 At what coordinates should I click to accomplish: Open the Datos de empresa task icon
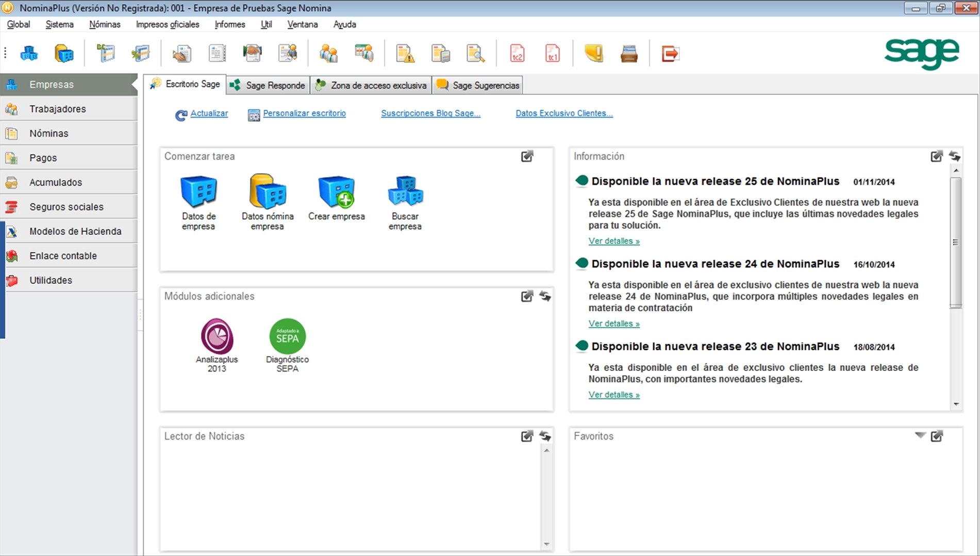198,203
